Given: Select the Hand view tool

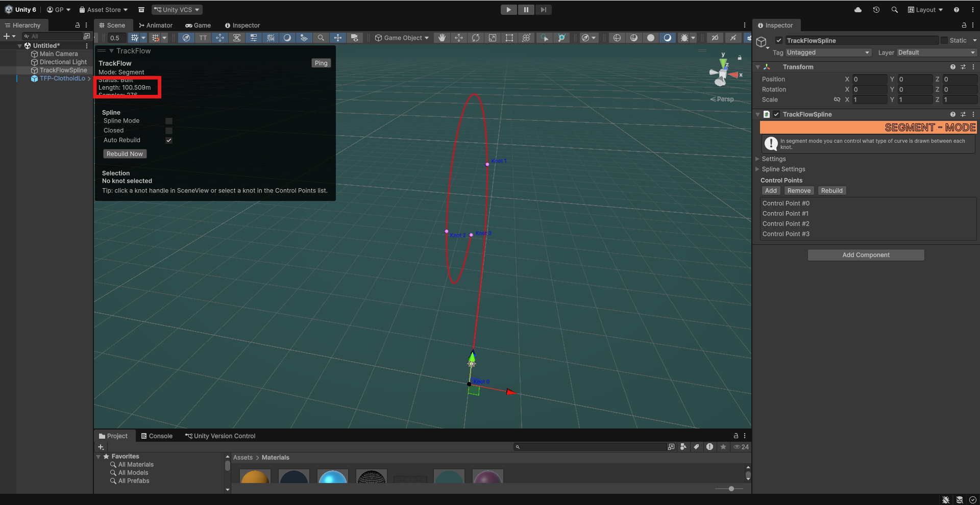Looking at the screenshot, I should [442, 38].
